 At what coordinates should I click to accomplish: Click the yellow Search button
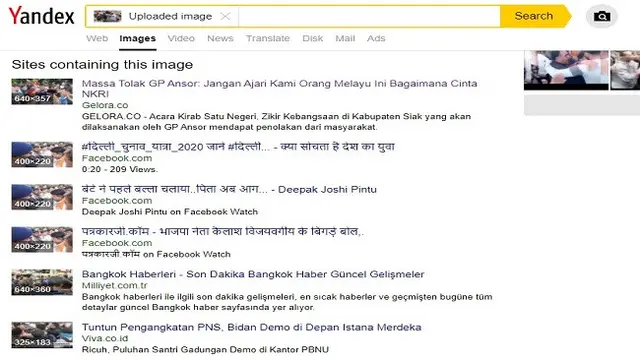(534, 16)
